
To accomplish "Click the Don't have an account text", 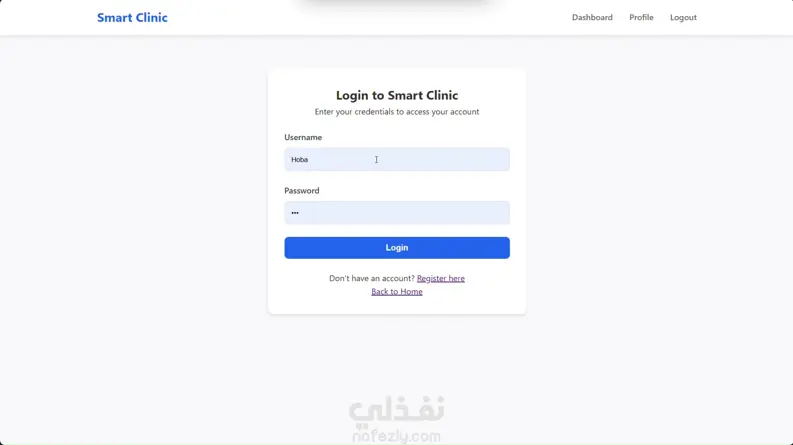I will click(372, 278).
